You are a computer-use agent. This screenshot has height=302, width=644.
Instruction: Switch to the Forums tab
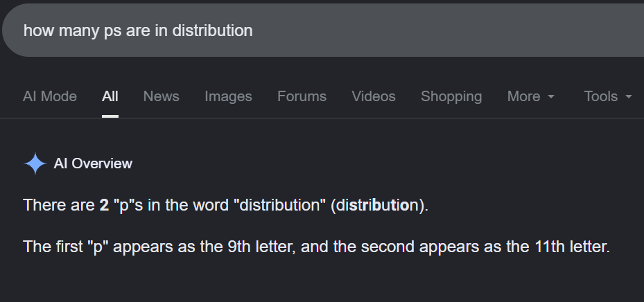(x=302, y=96)
